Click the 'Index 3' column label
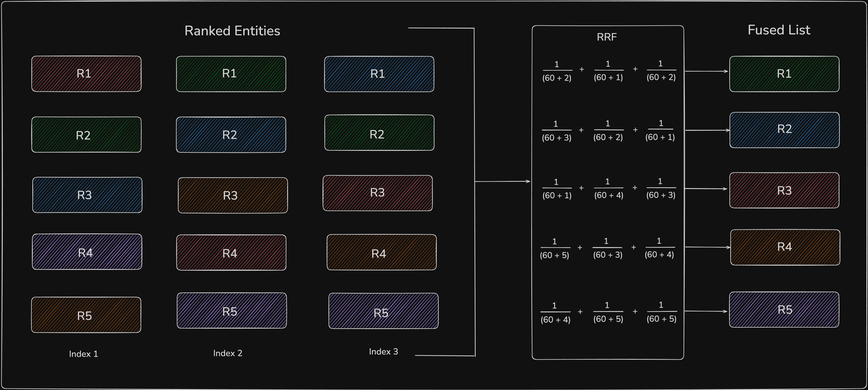Image resolution: width=868 pixels, height=390 pixels. click(384, 352)
